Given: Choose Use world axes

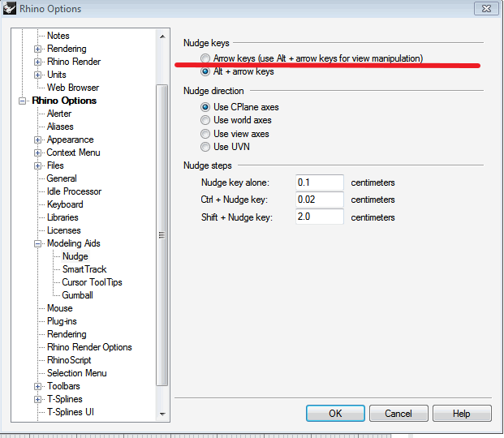Looking at the screenshot, I should click(x=205, y=120).
